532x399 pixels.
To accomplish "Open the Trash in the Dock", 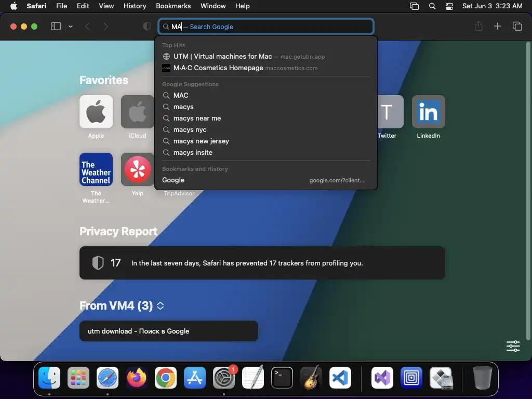I will pyautogui.click(x=483, y=378).
